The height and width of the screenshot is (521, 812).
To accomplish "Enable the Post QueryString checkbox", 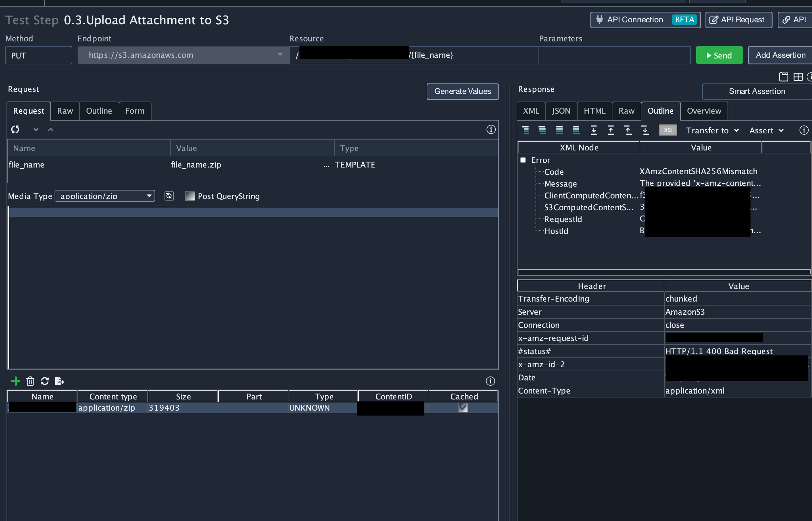I will coord(190,196).
